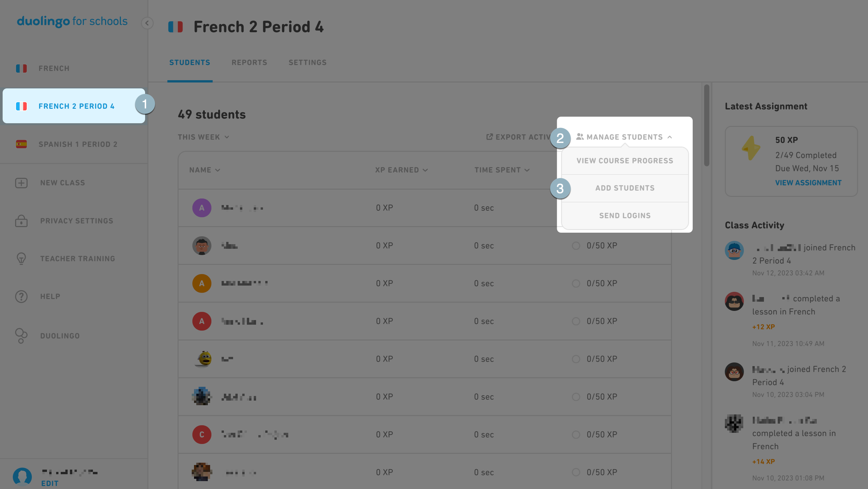Switch to the Reports tab
This screenshot has height=489, width=868.
coord(250,62)
